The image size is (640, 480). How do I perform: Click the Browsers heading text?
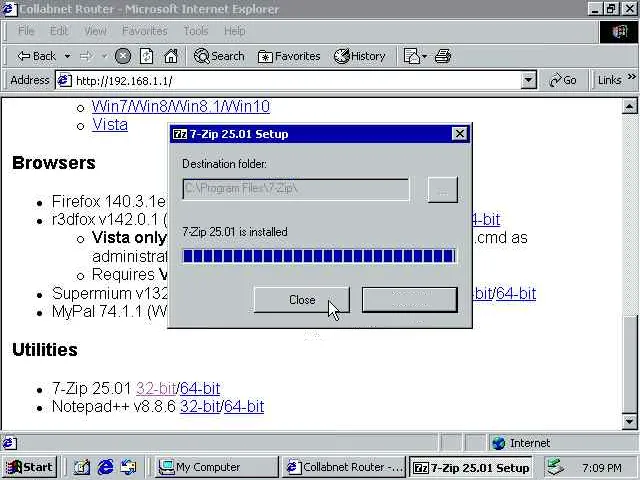point(54,163)
